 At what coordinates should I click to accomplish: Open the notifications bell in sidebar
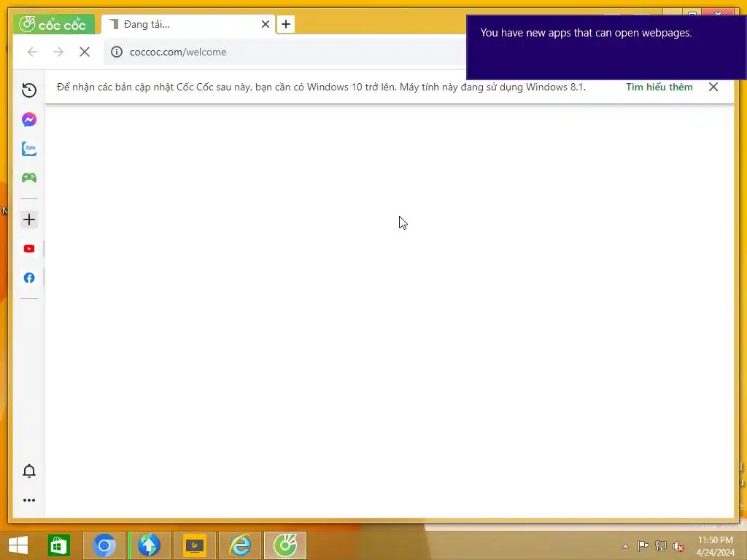tap(29, 470)
